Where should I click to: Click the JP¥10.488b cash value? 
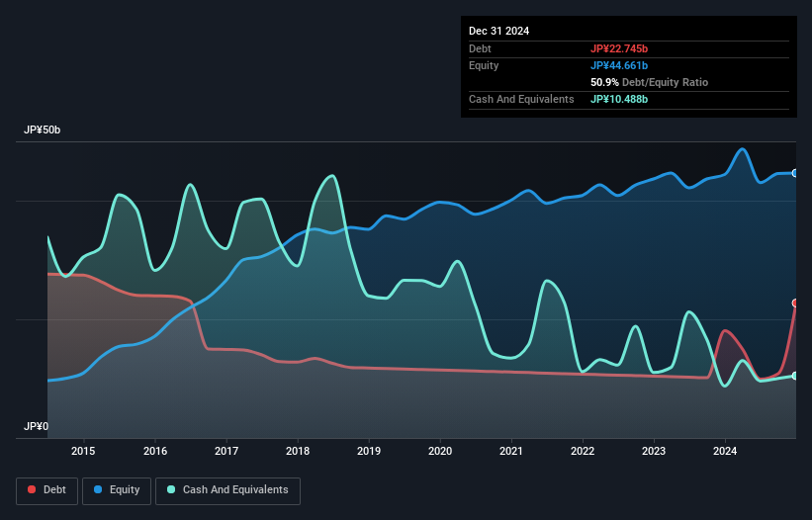coord(619,99)
